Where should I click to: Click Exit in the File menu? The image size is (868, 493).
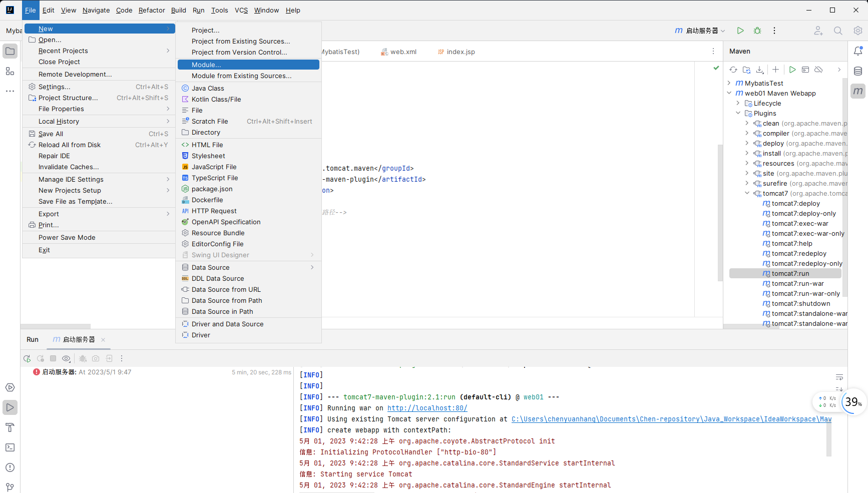[99, 250]
